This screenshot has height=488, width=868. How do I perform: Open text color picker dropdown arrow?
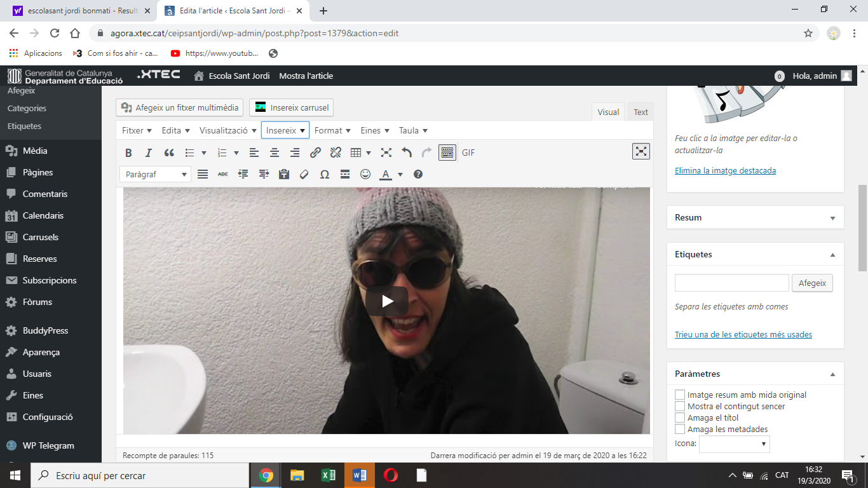[400, 174]
